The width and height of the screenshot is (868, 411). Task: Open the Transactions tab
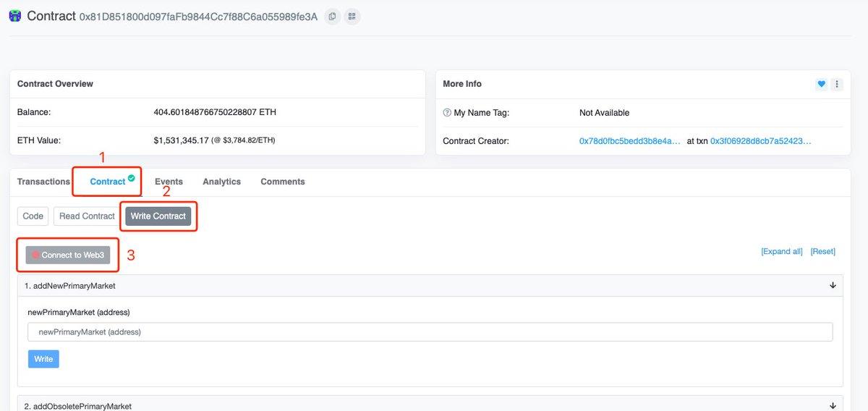[43, 182]
